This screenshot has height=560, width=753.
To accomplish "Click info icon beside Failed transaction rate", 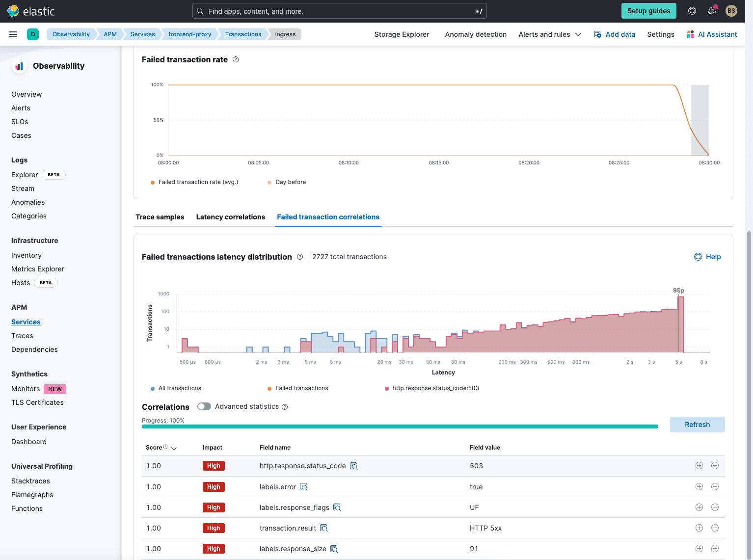I will 236,59.
